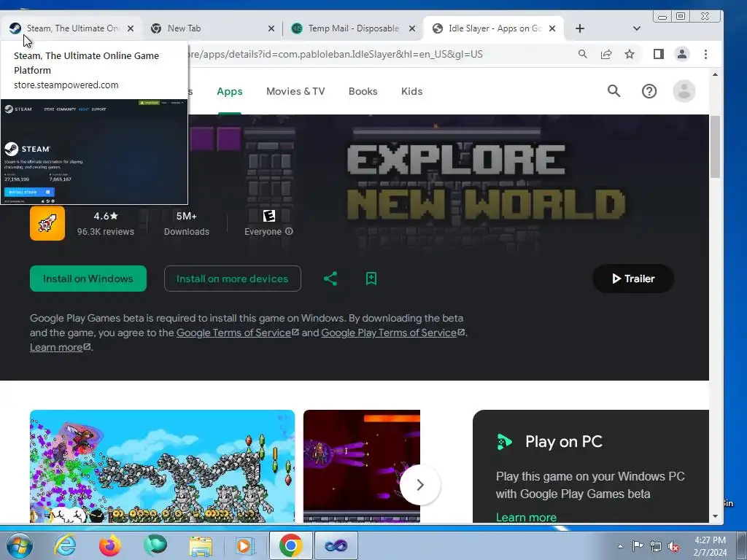The width and height of the screenshot is (747, 560).
Task: Open the green globe taskbar app
Action: click(155, 545)
